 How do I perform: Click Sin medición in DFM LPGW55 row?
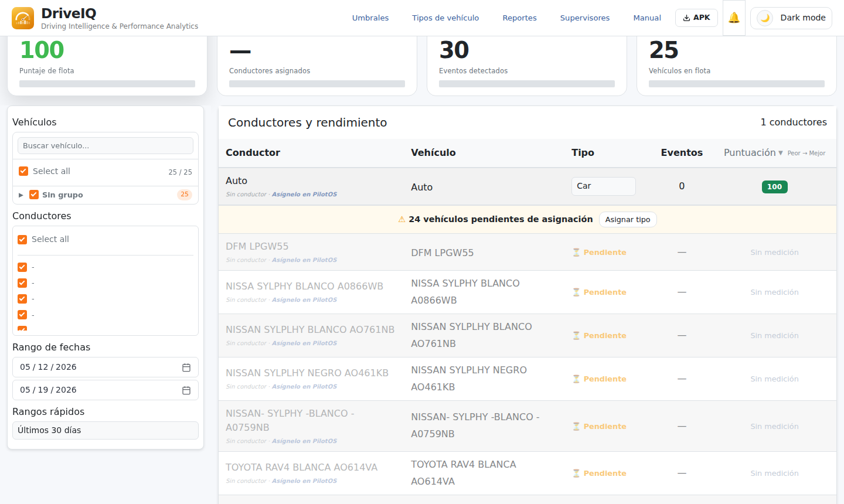coord(774,253)
